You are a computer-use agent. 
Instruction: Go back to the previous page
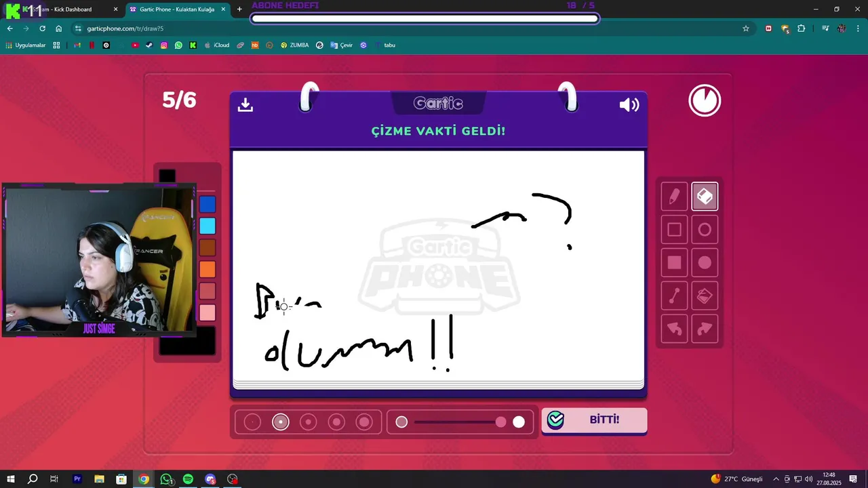pos(10,28)
